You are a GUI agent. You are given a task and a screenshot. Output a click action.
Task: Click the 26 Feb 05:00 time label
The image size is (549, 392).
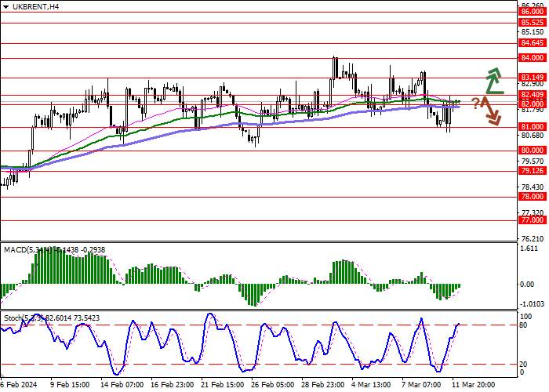click(273, 385)
